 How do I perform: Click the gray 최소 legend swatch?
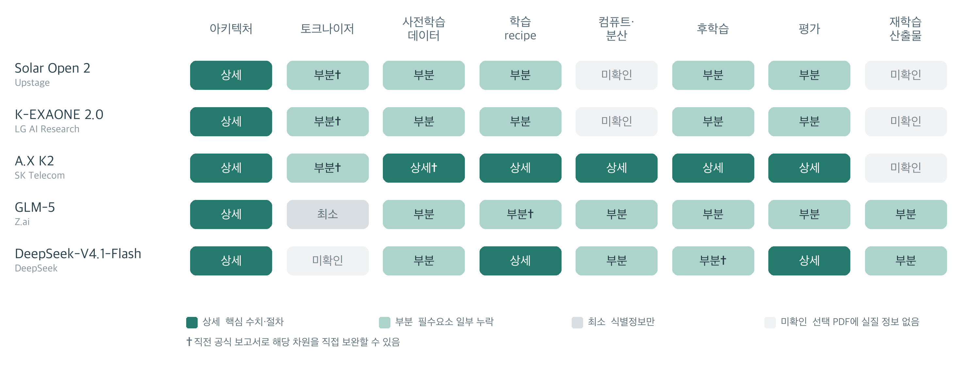[577, 322]
